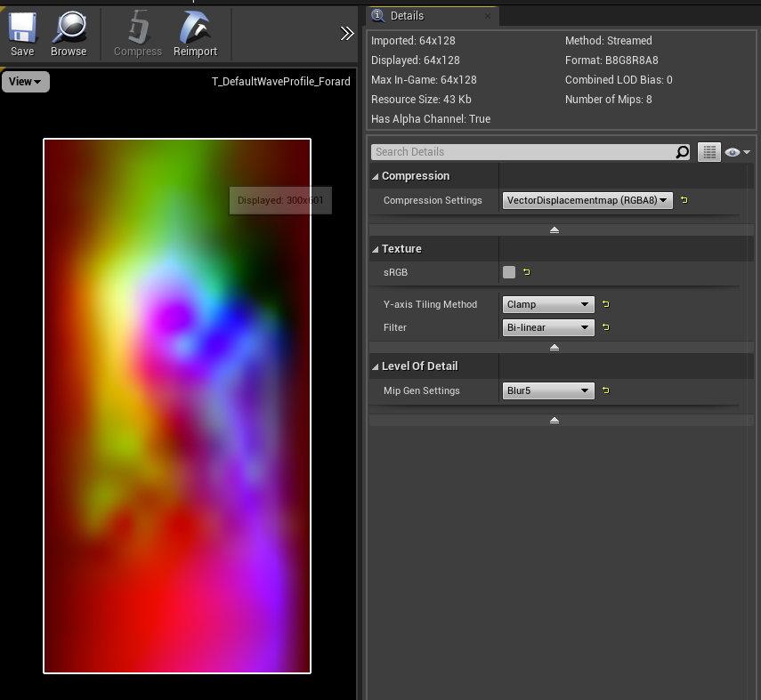This screenshot has width=761, height=700.
Task: Switch to the Details tab
Action: 408,16
